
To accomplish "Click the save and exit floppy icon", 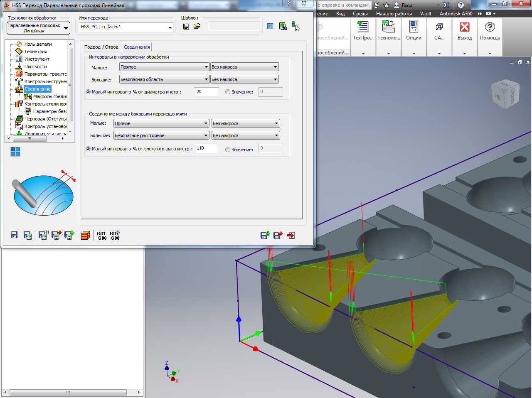I will pos(278,235).
